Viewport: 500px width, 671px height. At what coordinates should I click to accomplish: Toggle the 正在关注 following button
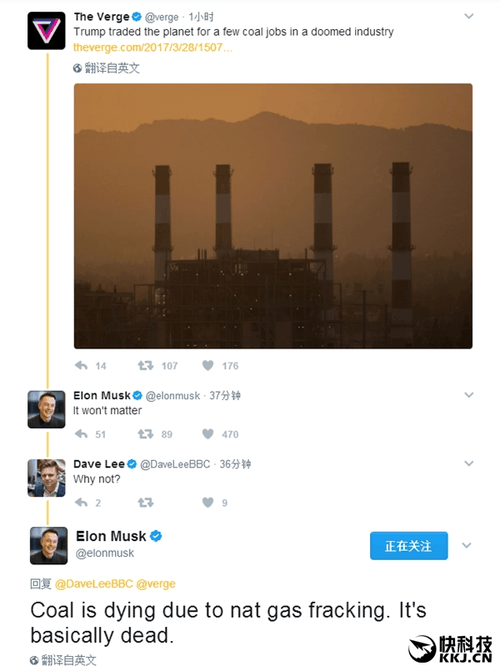[x=409, y=546]
